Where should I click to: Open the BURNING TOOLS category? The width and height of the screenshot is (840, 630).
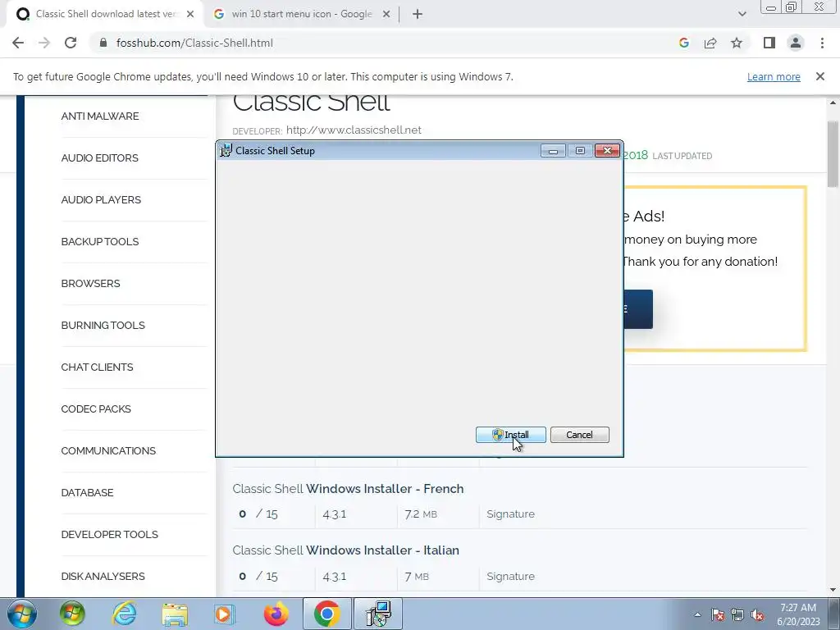click(103, 325)
